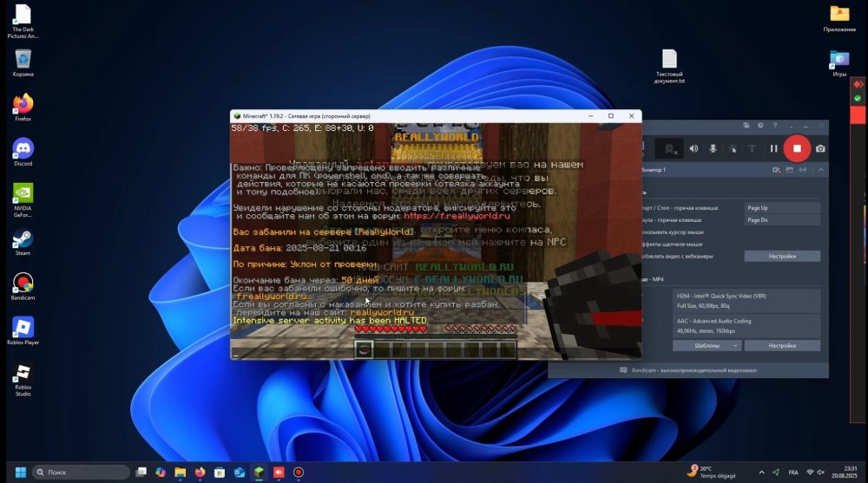Open the Игры desktop folder shortcut
This screenshot has width=868, height=483.
point(839,63)
